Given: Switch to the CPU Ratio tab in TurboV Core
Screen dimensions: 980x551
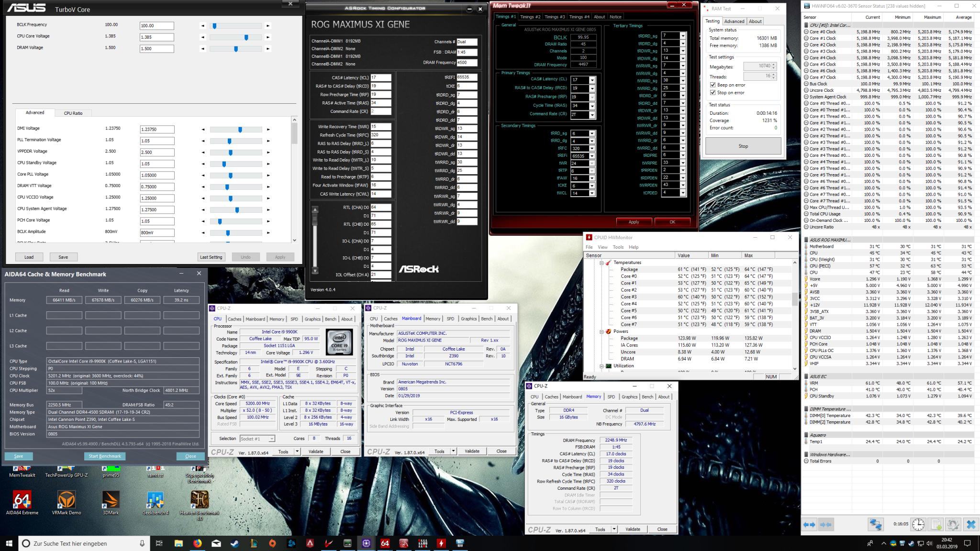Looking at the screenshot, I should point(73,113).
